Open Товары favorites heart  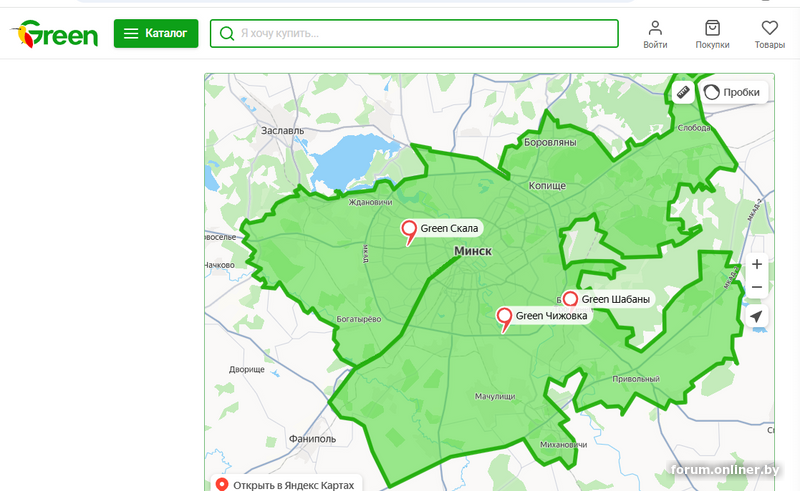click(769, 35)
